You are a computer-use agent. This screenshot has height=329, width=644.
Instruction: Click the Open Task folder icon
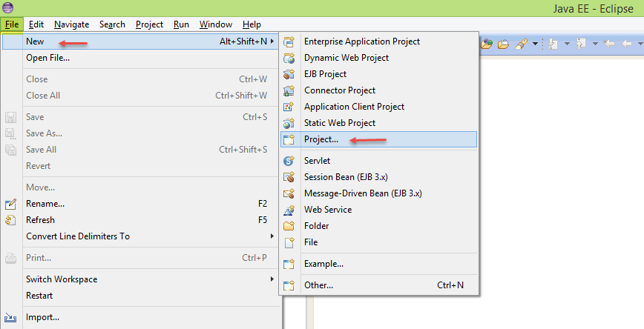coord(504,43)
